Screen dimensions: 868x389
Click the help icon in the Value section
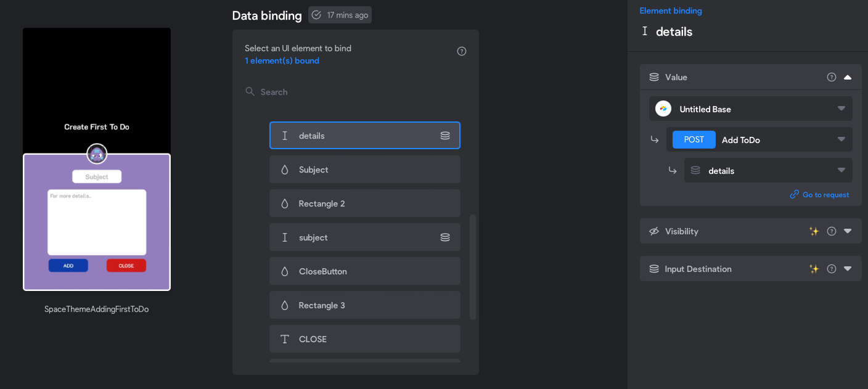point(832,77)
